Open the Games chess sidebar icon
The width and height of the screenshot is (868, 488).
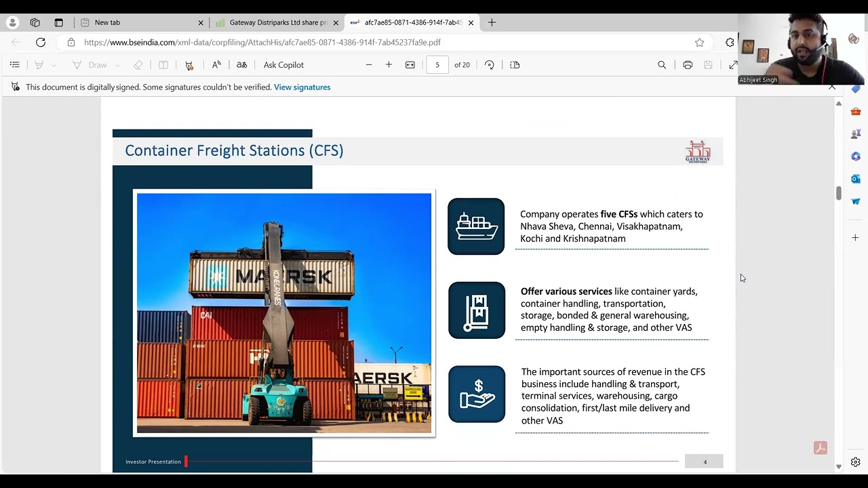click(856, 134)
